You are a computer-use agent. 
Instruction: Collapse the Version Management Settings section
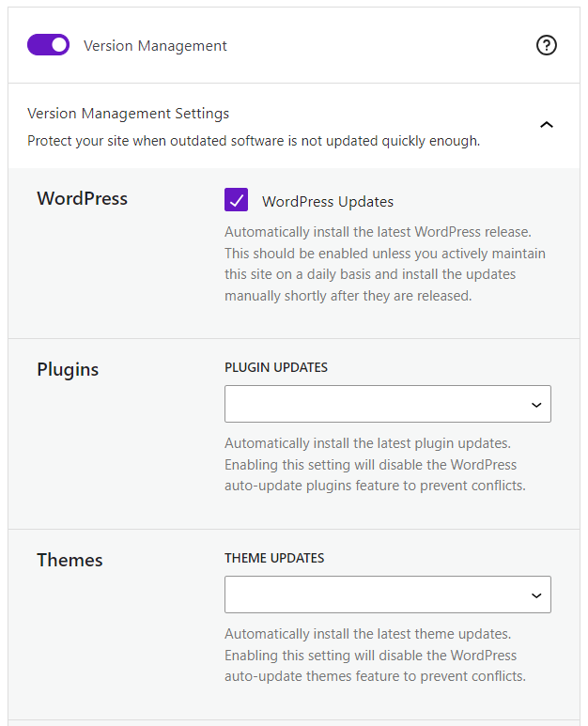tap(547, 125)
